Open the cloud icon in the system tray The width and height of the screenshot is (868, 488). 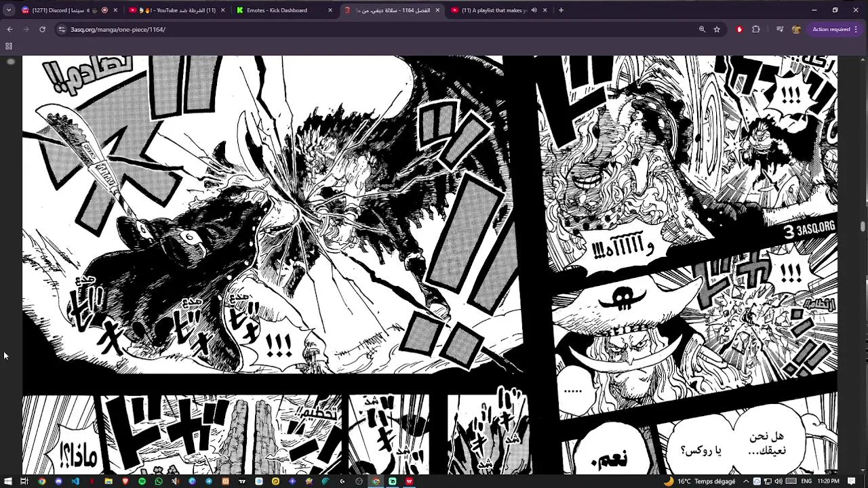(x=757, y=481)
